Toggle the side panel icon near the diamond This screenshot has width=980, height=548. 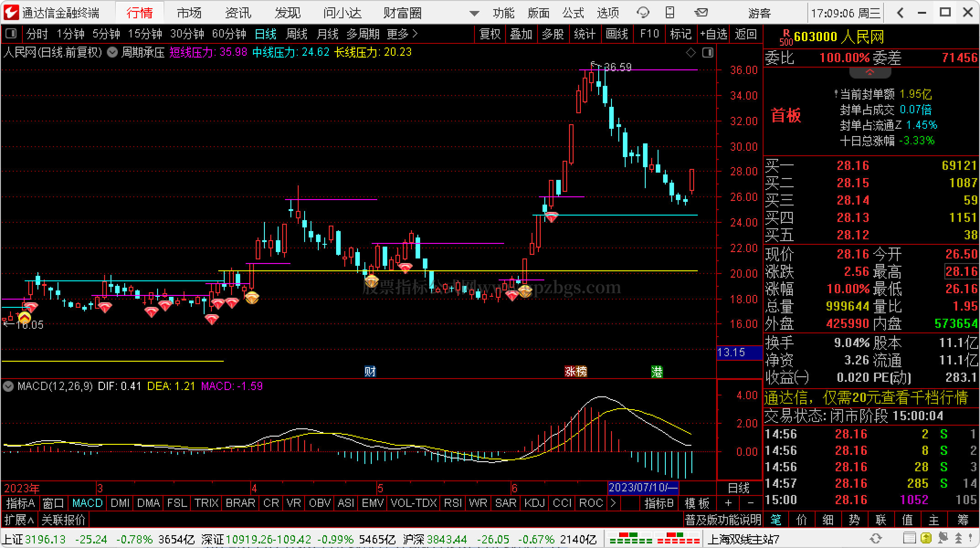[x=708, y=53]
